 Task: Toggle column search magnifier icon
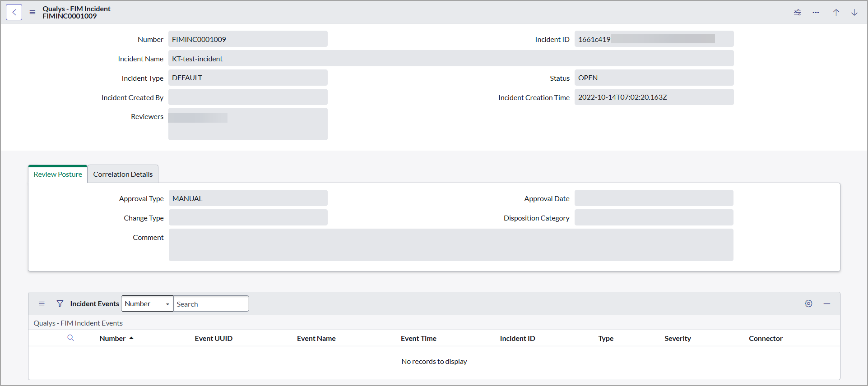70,338
